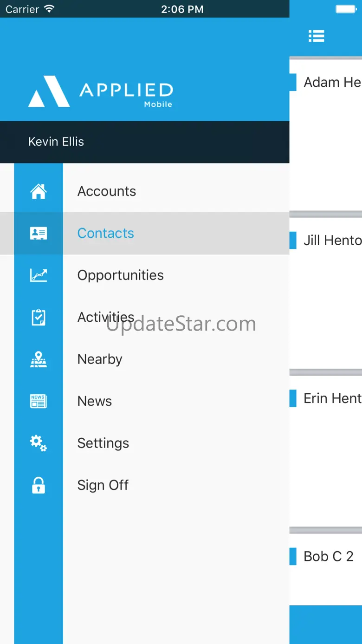Image resolution: width=362 pixels, height=644 pixels.
Task: Tap the Activities clipboard icon
Action: click(x=39, y=317)
